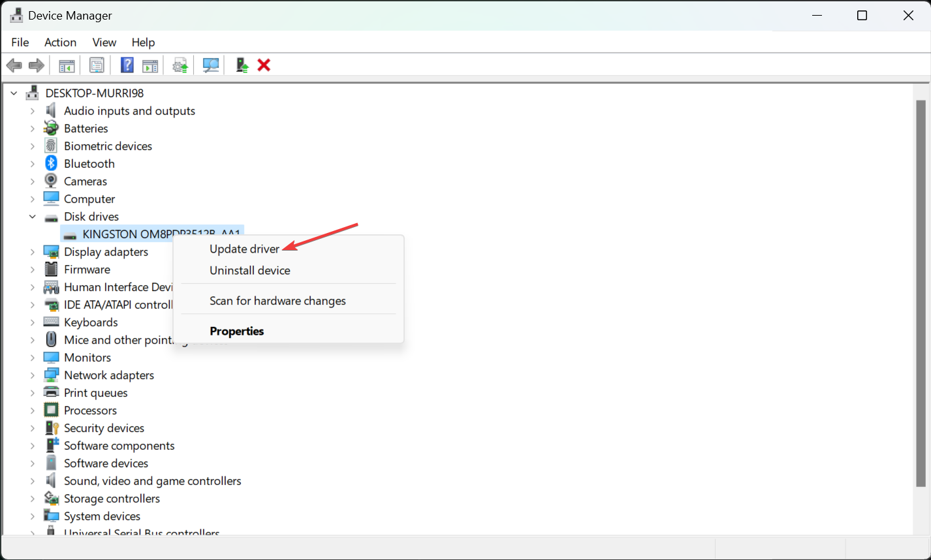Select the Disk drives label
Screen dimensions: 931x560
click(x=91, y=217)
